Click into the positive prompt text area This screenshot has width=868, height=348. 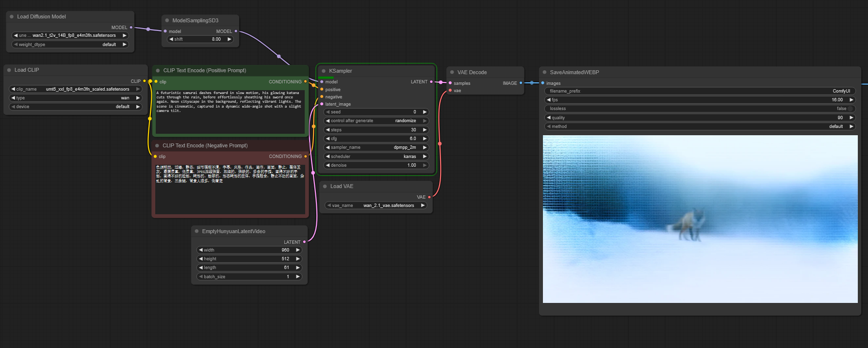tap(230, 111)
